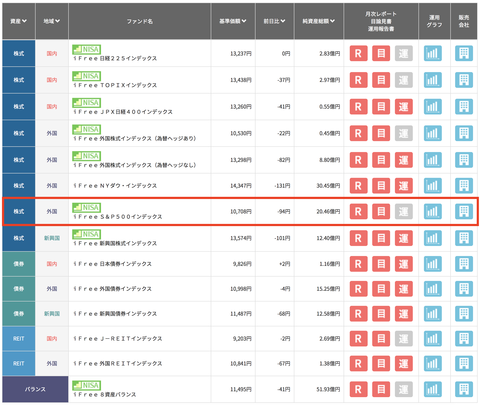Click NISA badge on iFree S&P500インデックス row
Screen dimensions: 480x405
(87, 207)
